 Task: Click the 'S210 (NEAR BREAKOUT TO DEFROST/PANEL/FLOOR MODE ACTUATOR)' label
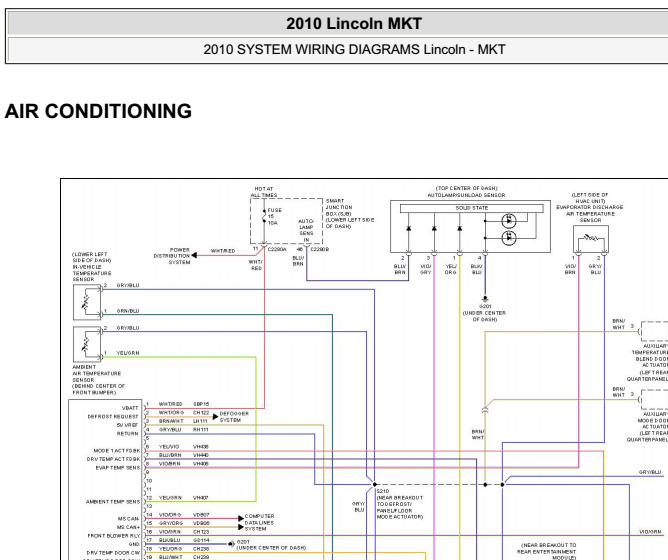pyautogui.click(x=400, y=504)
